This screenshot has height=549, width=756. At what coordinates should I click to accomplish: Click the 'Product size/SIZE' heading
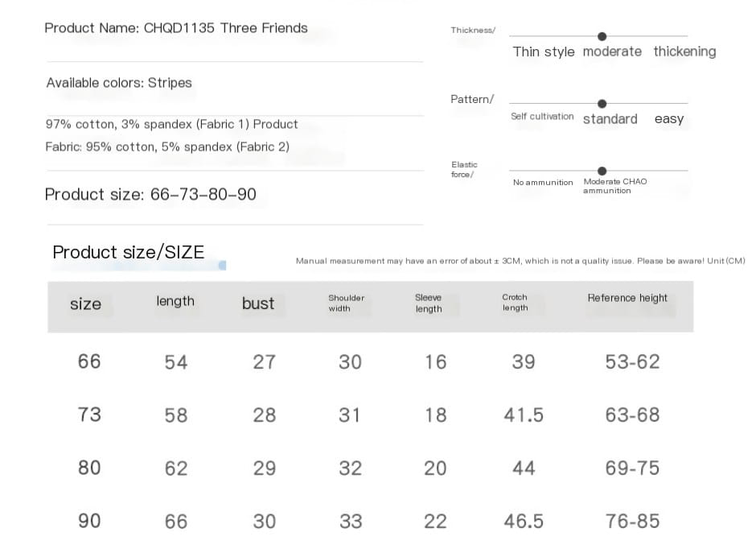(x=128, y=252)
